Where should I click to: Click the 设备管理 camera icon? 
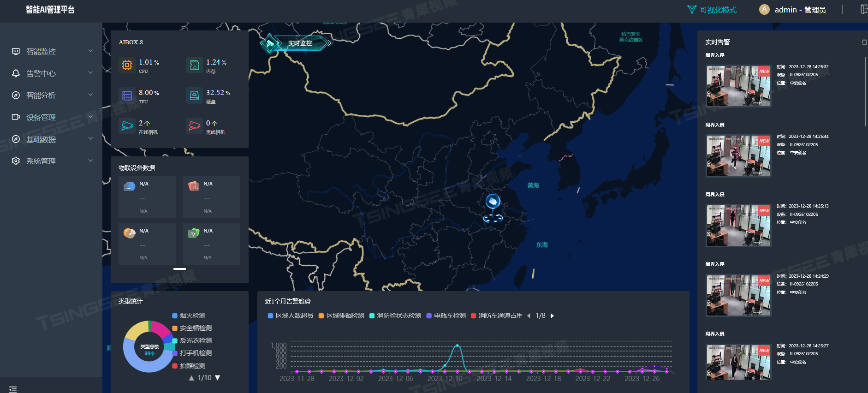pyautogui.click(x=16, y=117)
